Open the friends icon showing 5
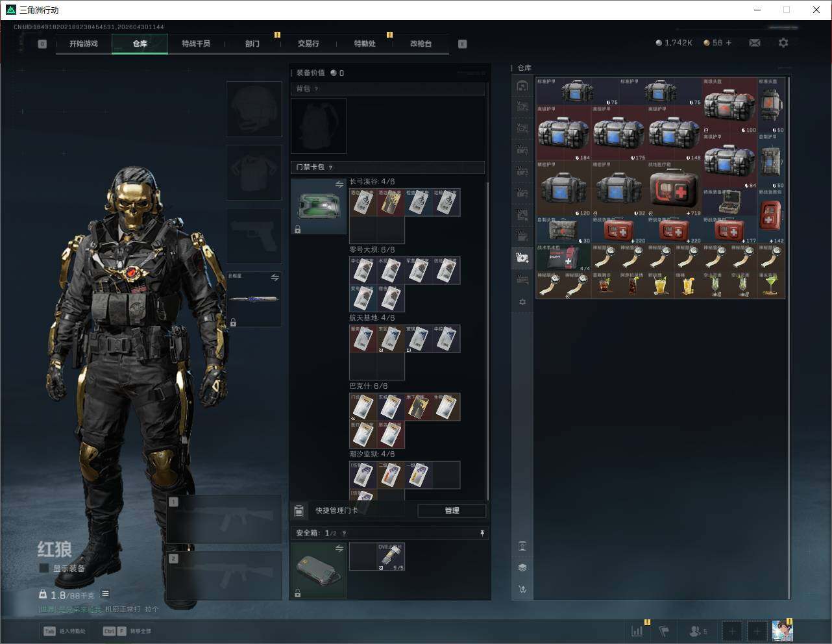Viewport: 832px width, 644px height. point(698,631)
